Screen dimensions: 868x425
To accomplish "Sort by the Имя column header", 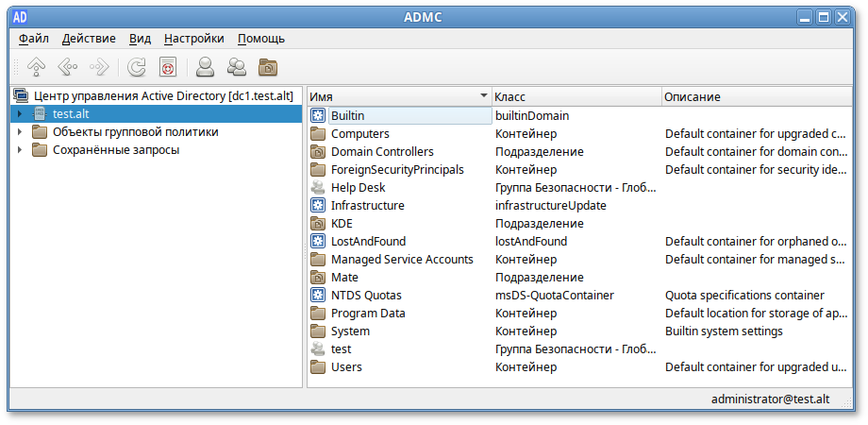I will coord(399,96).
